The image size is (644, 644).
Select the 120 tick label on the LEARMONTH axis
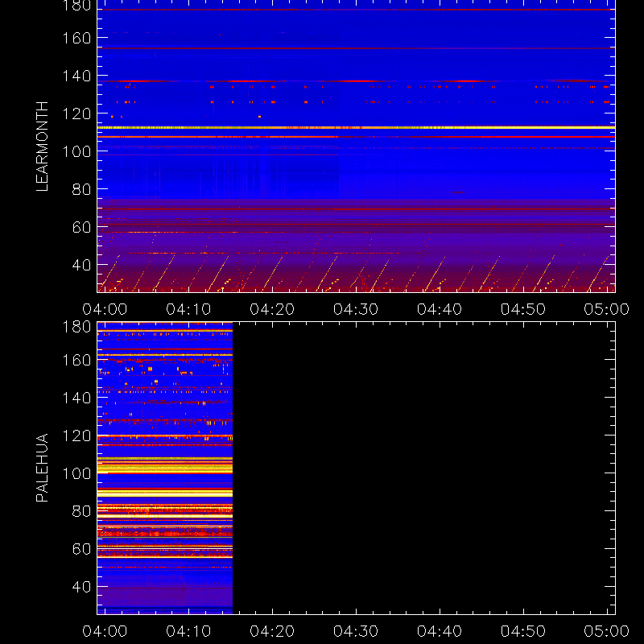[x=76, y=114]
